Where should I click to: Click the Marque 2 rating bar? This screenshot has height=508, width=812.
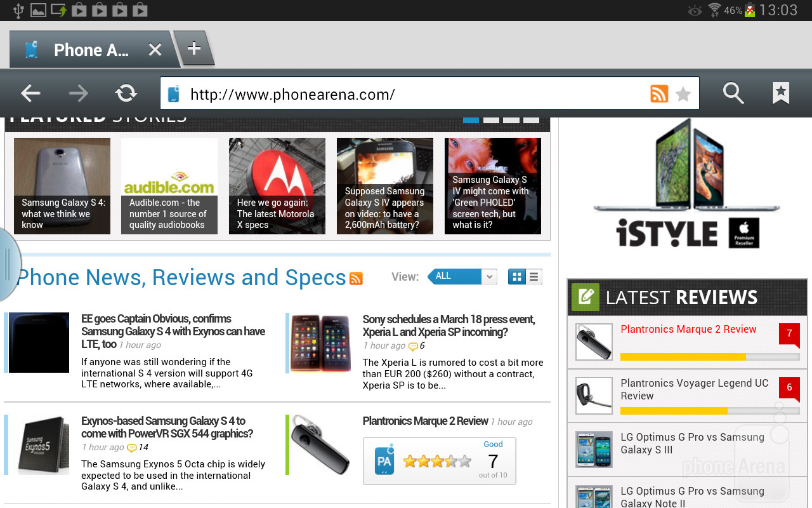(x=710, y=357)
